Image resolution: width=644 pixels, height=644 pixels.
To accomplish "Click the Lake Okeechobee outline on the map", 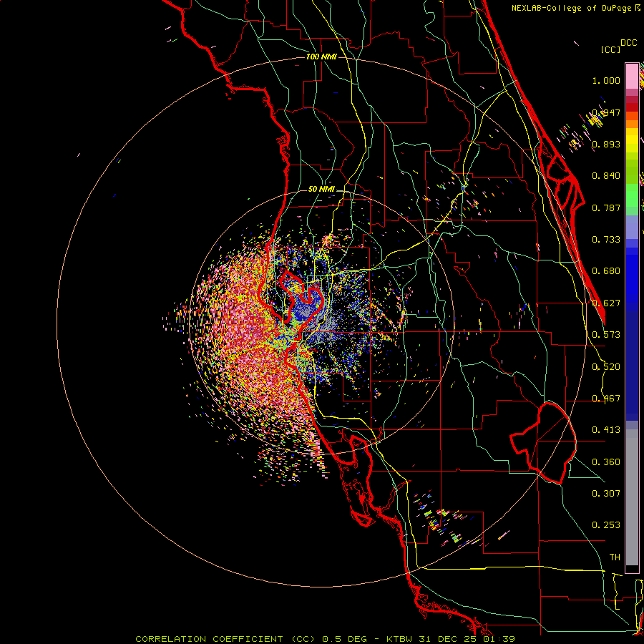I will pyautogui.click(x=543, y=443).
